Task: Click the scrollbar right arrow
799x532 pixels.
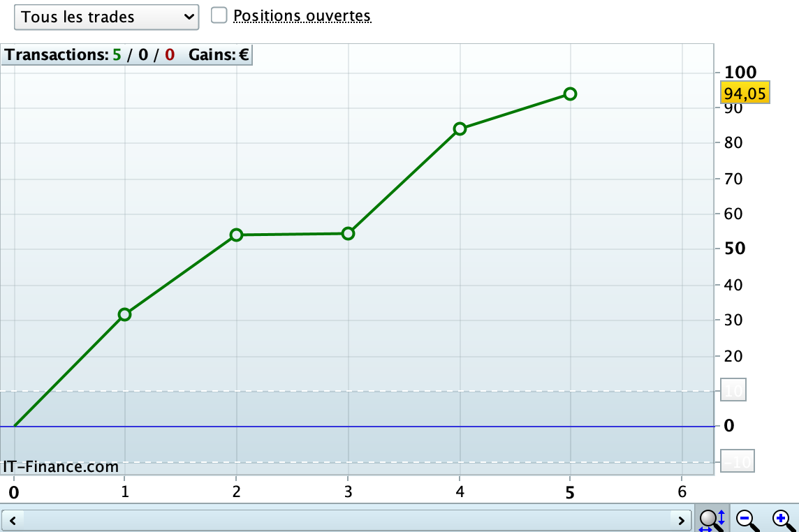Action: tap(681, 520)
